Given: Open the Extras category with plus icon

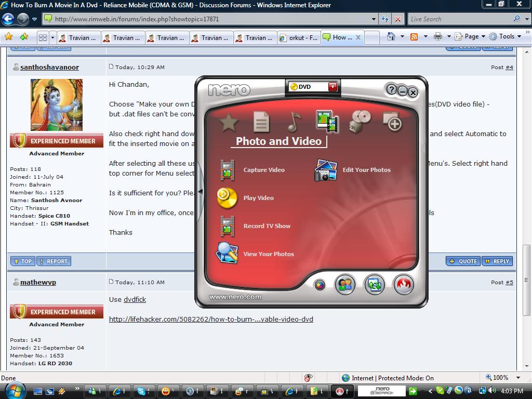Looking at the screenshot, I should click(392, 122).
